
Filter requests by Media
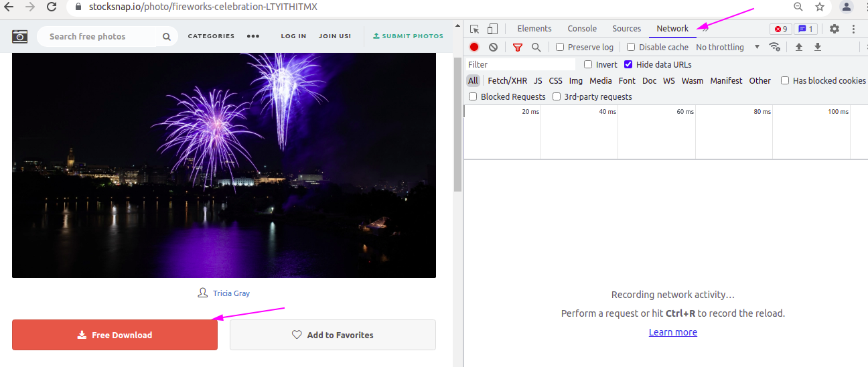click(x=601, y=80)
